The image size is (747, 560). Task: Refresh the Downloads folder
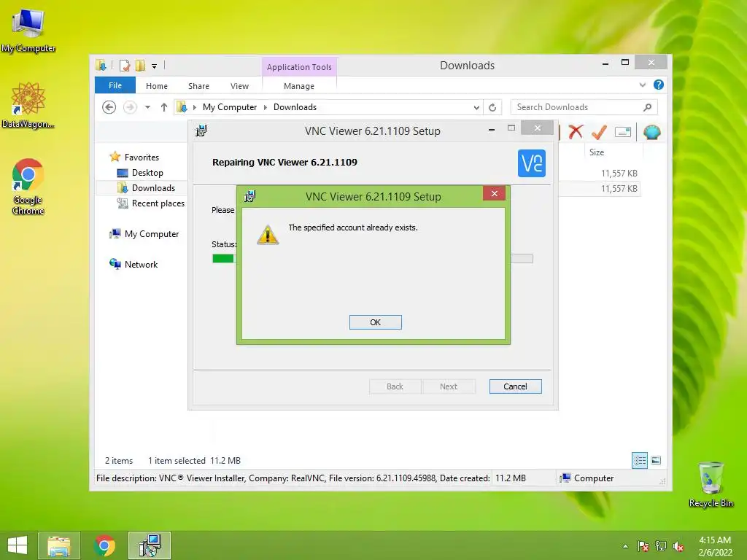point(492,108)
